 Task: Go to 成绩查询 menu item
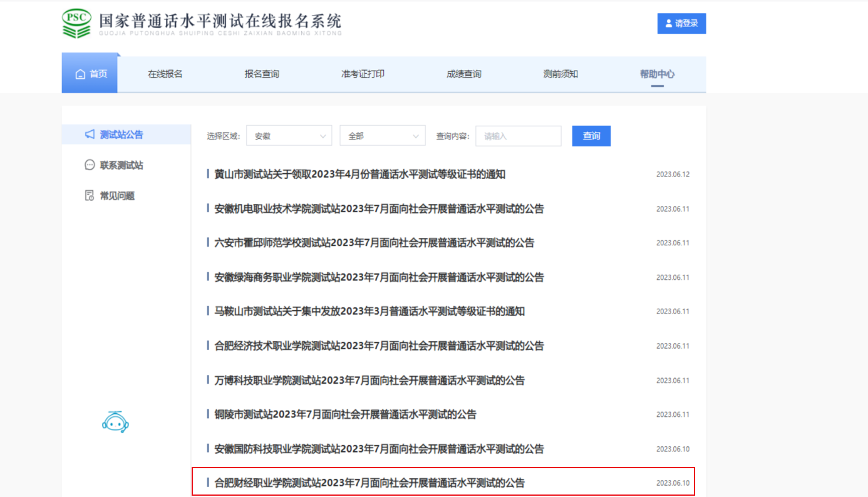pos(463,74)
